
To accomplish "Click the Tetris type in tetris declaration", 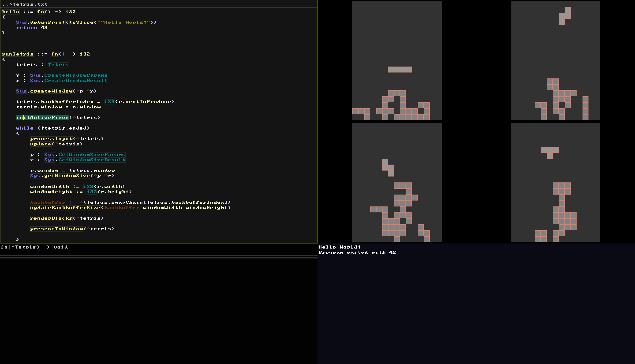I will click(x=58, y=65).
